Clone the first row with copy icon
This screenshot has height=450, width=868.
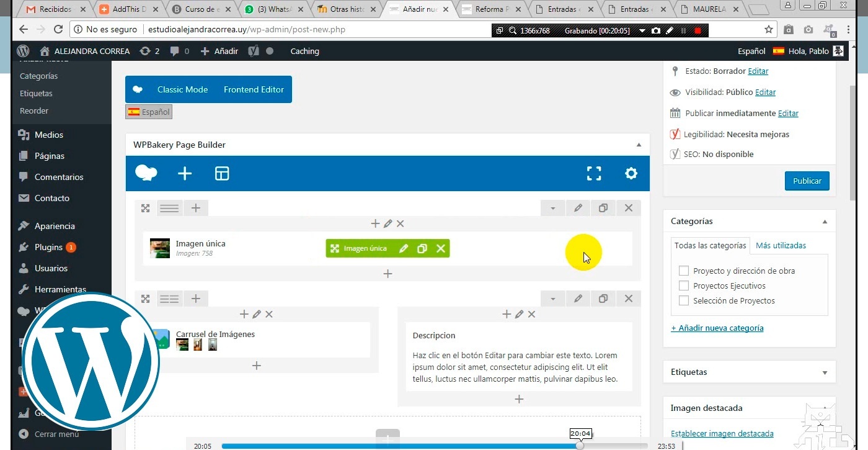click(603, 208)
